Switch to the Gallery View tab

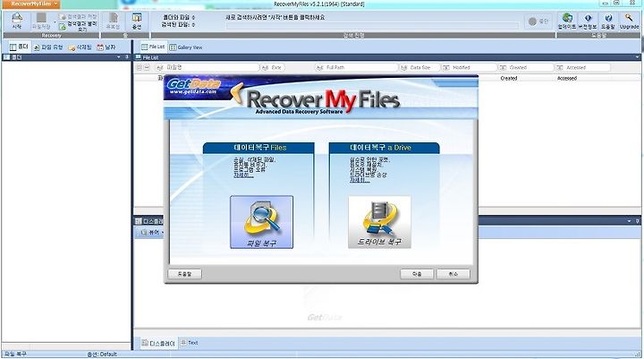pos(186,47)
